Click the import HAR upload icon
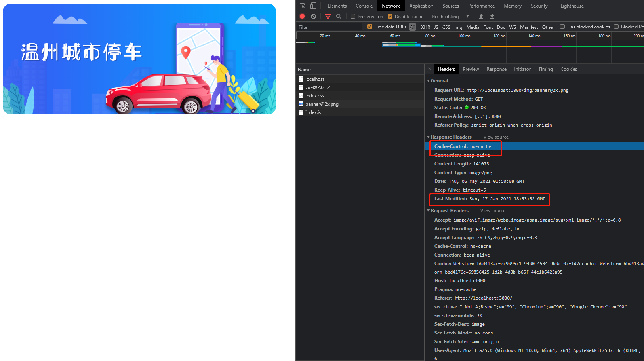The height and width of the screenshot is (361, 644). [481, 16]
